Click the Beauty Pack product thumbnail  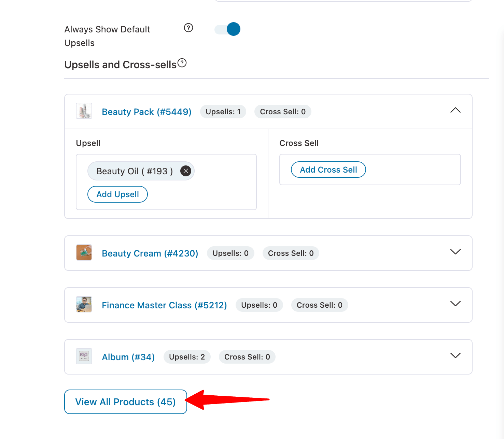84,111
